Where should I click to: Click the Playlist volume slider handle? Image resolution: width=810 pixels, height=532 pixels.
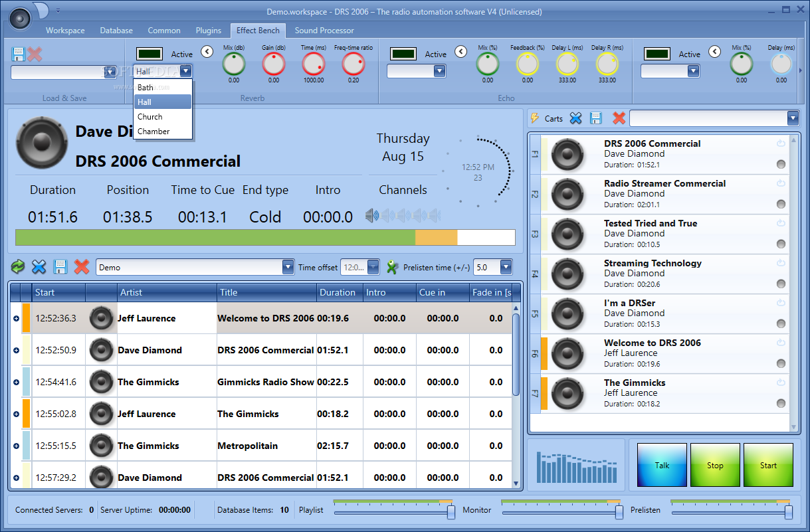tap(451, 512)
